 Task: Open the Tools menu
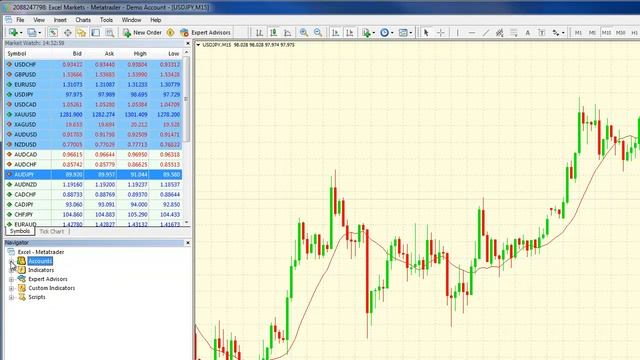click(x=106, y=20)
